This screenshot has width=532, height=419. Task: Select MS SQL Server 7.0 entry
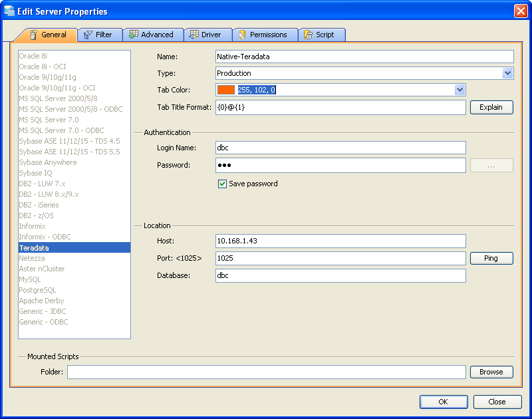[x=74, y=120]
